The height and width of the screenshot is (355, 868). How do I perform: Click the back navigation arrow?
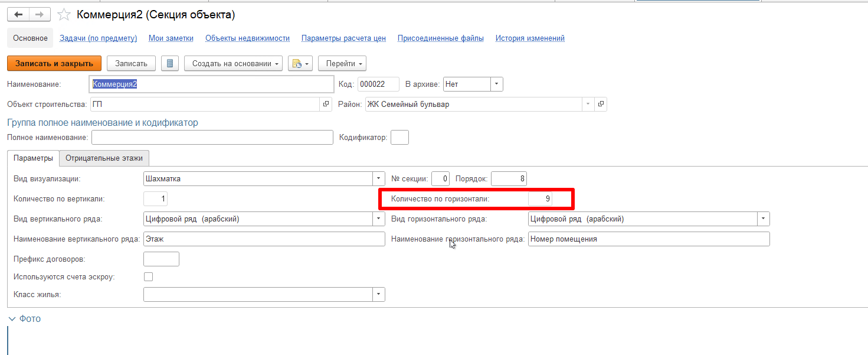point(18,15)
